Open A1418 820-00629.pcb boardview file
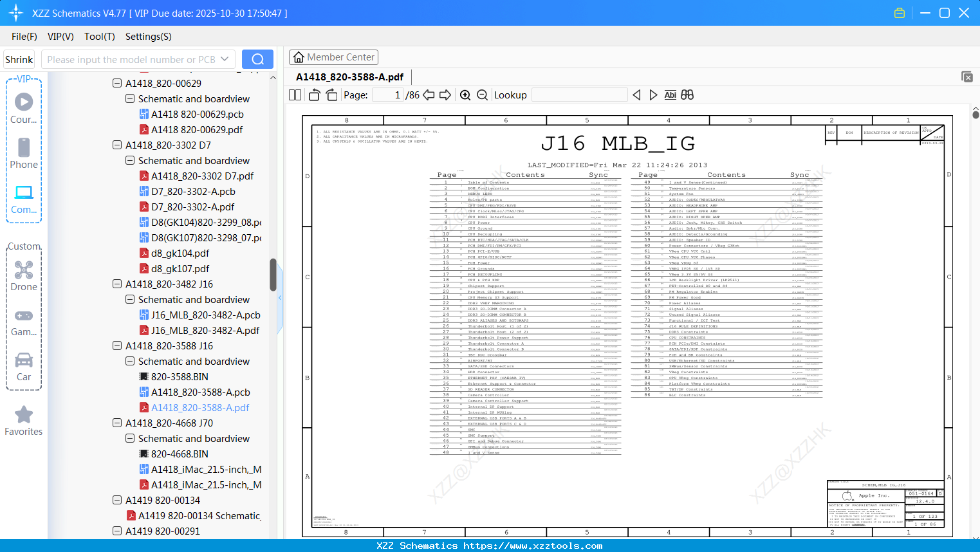This screenshot has height=552, width=980. point(197,114)
